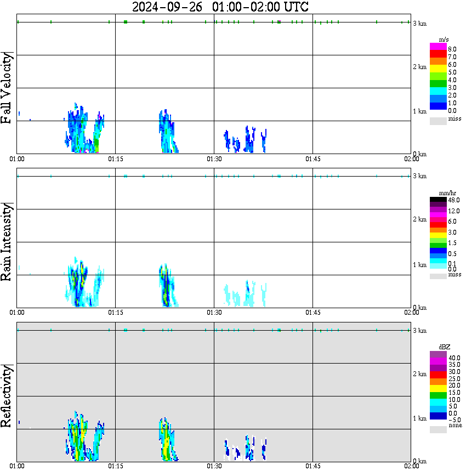Image resolution: width=466 pixels, height=476 pixels.
Task: Click the mm/hr unit label
Action: coord(447,193)
